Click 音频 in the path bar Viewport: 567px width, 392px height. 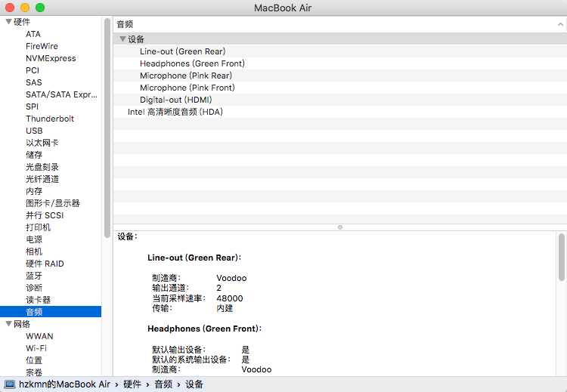(x=163, y=384)
